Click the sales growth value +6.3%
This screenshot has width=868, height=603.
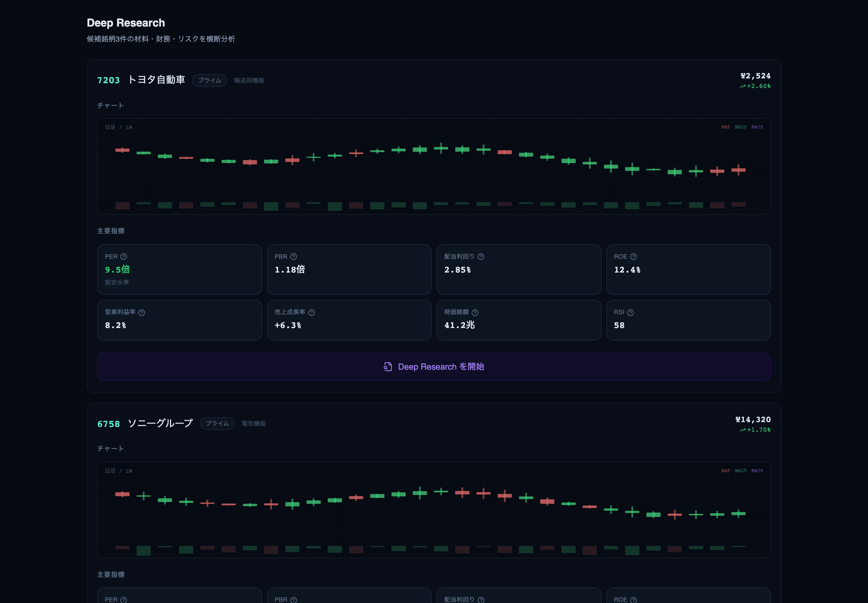tap(288, 325)
